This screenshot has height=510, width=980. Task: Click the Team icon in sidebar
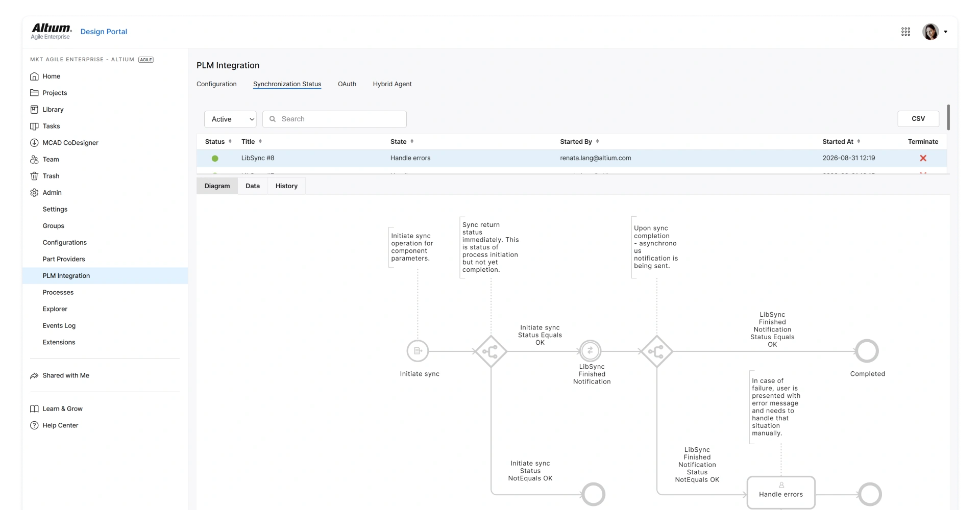[34, 160]
